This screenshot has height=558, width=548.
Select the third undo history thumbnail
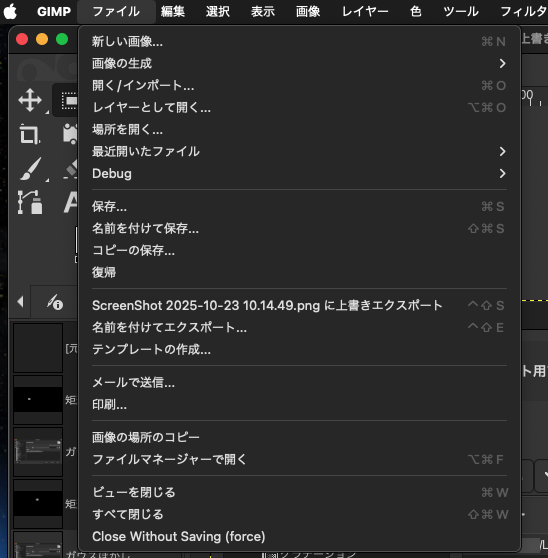(x=38, y=452)
